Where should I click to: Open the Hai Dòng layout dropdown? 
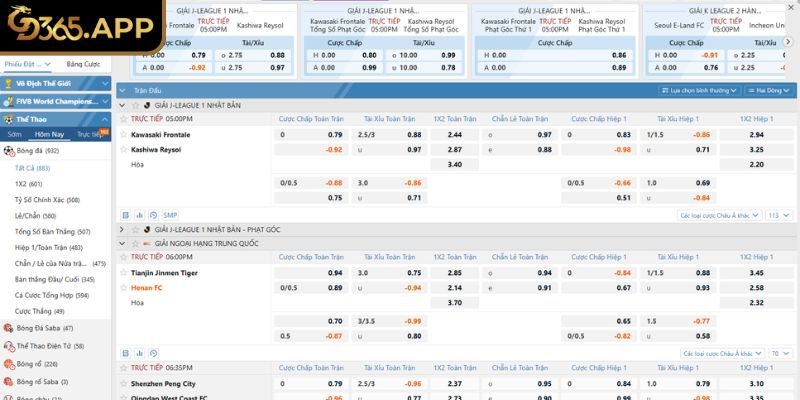[768, 90]
